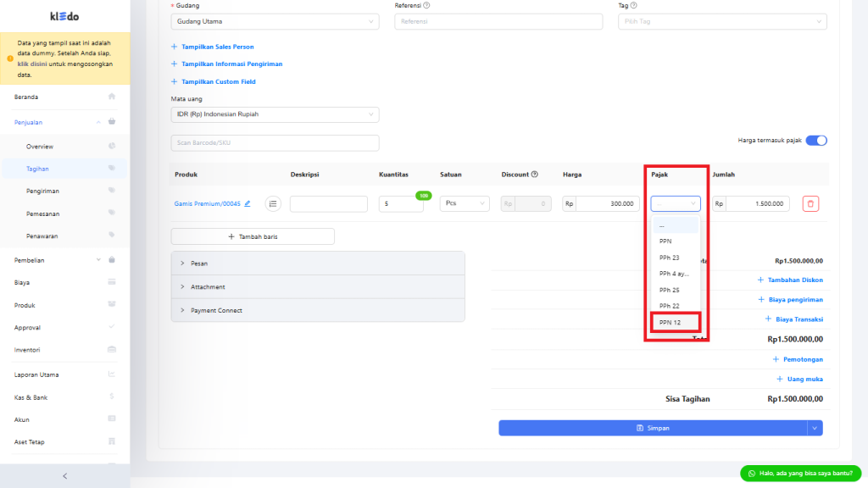Click the Produk box icon
868x488 pixels.
(112, 304)
